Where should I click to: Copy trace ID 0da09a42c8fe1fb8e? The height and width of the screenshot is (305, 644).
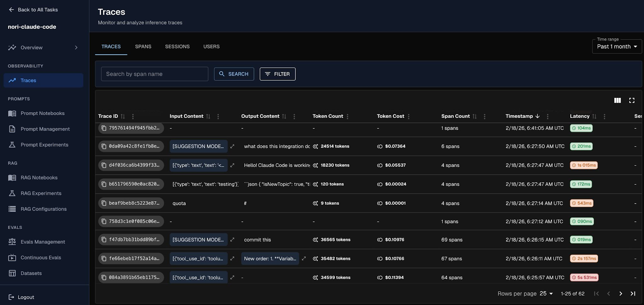click(x=104, y=146)
